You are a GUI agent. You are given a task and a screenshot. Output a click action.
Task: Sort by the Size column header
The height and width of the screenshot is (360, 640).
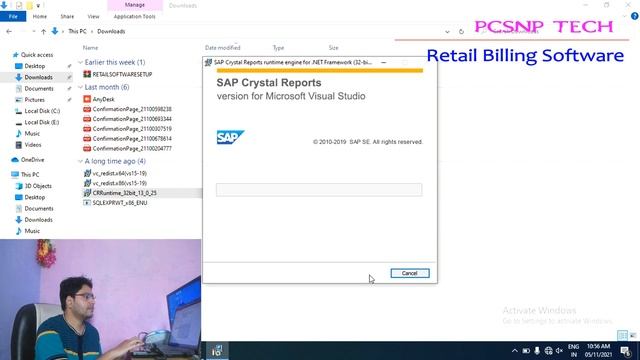[333, 48]
